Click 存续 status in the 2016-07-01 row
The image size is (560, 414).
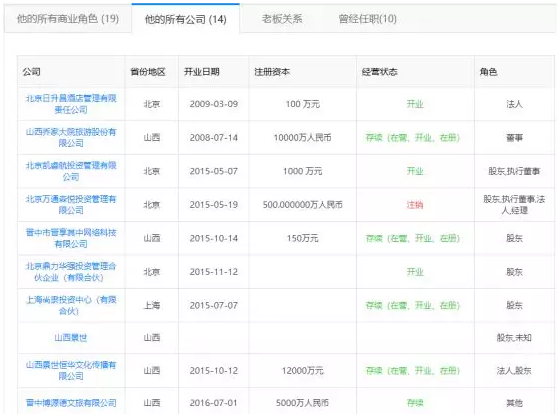(415, 403)
